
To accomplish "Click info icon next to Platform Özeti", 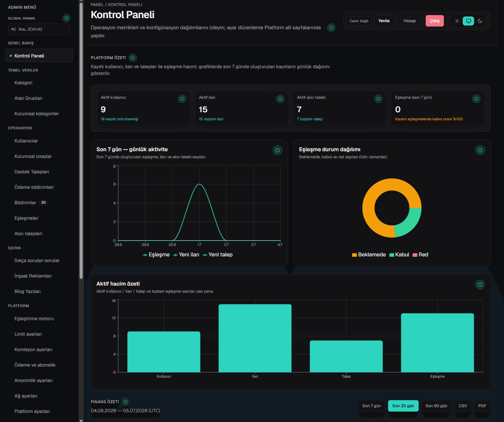I will click(x=133, y=58).
